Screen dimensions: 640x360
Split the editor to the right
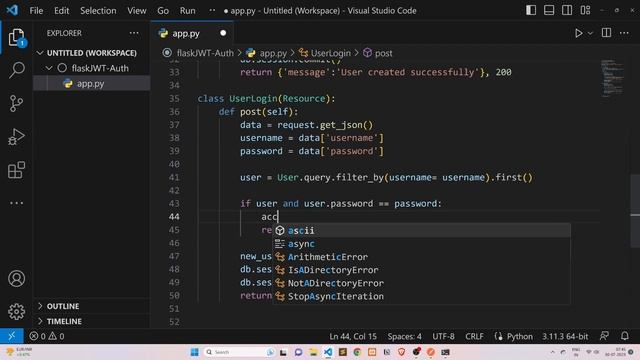(x=607, y=33)
